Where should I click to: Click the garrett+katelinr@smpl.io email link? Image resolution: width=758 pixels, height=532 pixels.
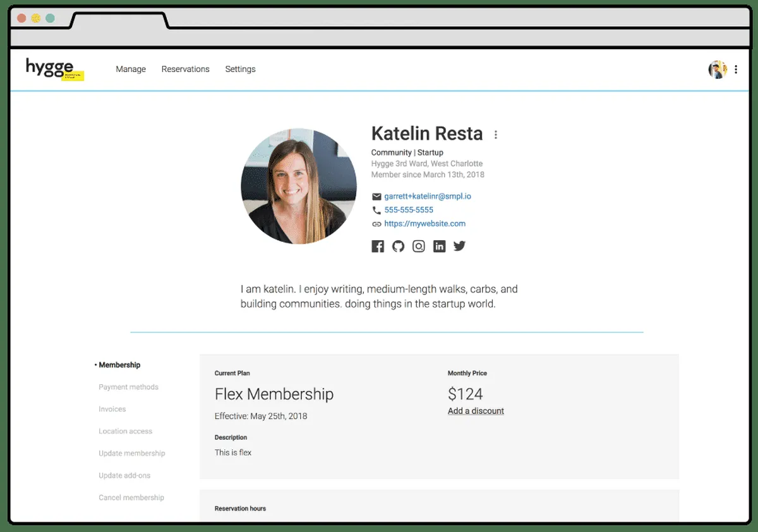[x=428, y=196]
